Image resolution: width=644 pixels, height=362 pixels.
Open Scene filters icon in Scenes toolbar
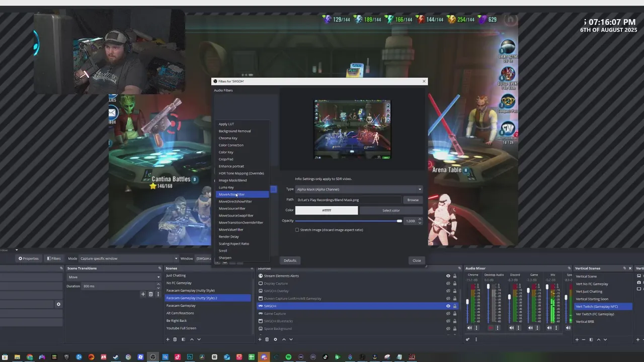coord(183,339)
